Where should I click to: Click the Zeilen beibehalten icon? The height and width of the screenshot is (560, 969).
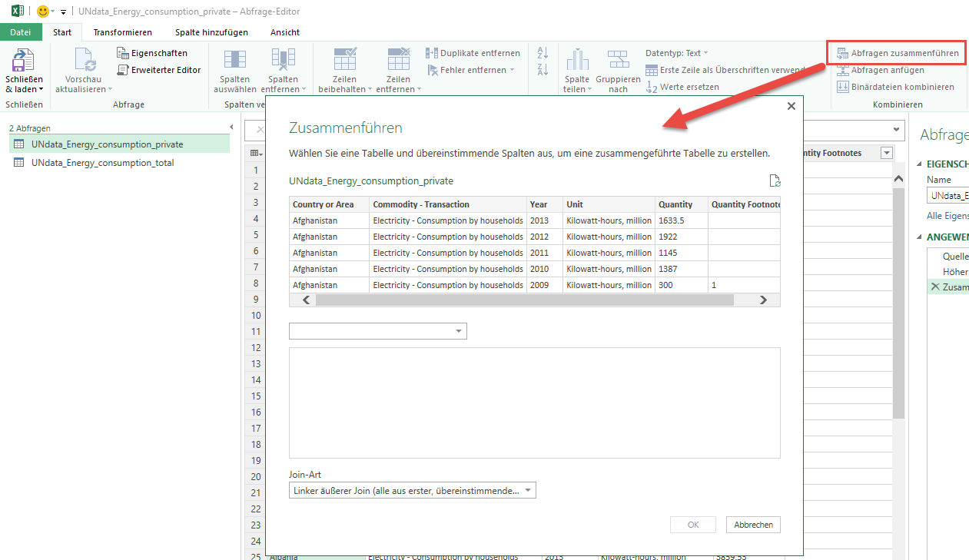(x=344, y=60)
